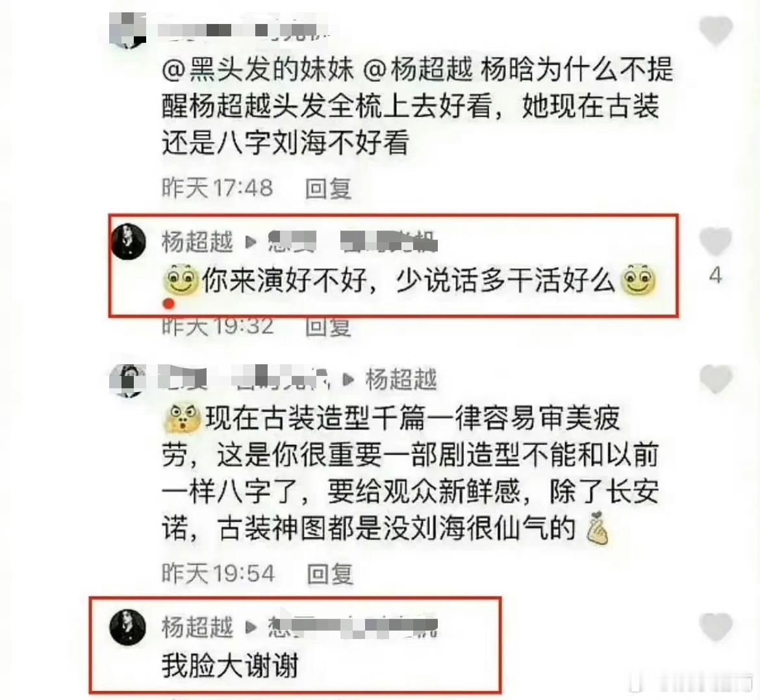760x700 pixels.
Task: Click 回复 next to 昨天 17:48
Action: (x=329, y=188)
